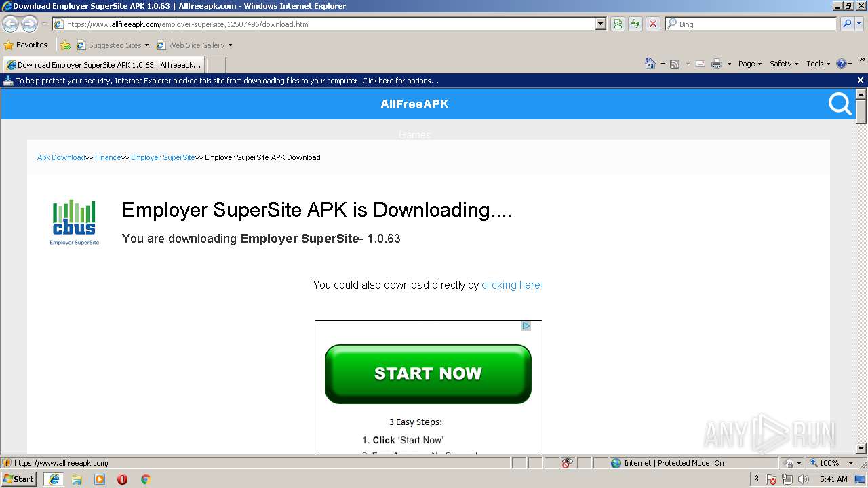Click the Action Center flag tray icon

(772, 479)
